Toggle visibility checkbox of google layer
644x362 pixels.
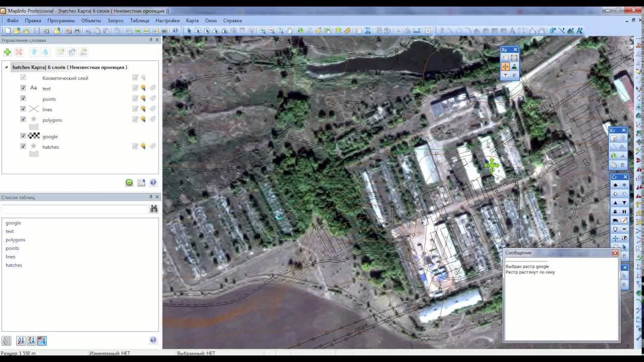(23, 136)
